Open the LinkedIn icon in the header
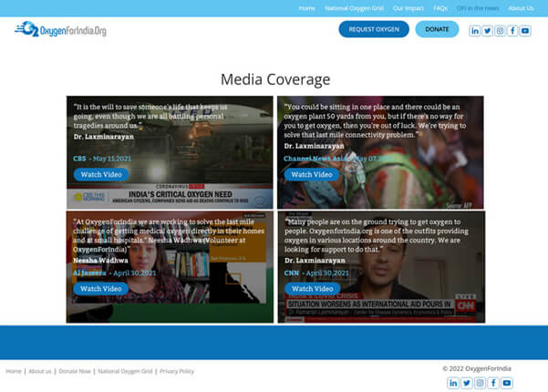 pos(475,30)
